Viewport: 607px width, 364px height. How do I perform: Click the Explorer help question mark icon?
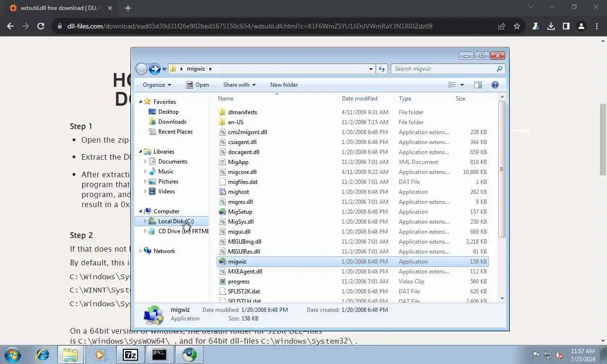click(495, 85)
